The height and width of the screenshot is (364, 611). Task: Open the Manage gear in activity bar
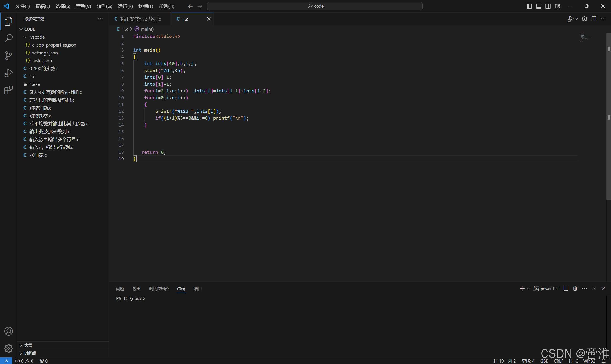(9, 348)
